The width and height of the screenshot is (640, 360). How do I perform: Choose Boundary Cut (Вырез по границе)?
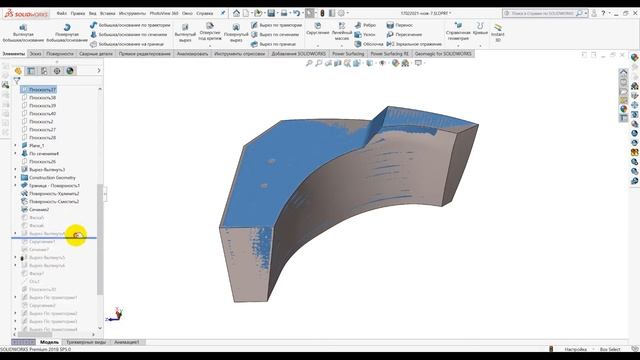tap(273, 44)
